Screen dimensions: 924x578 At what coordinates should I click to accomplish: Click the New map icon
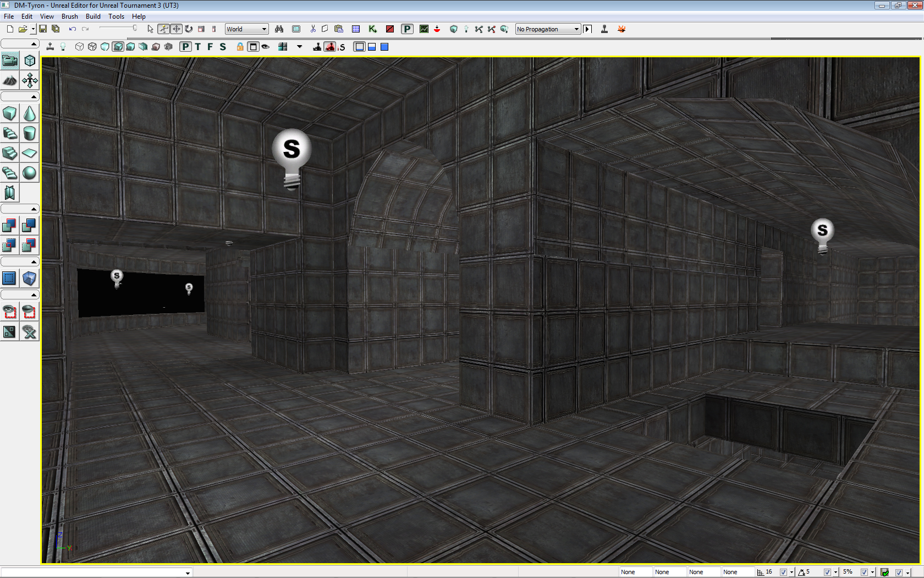[x=10, y=29]
